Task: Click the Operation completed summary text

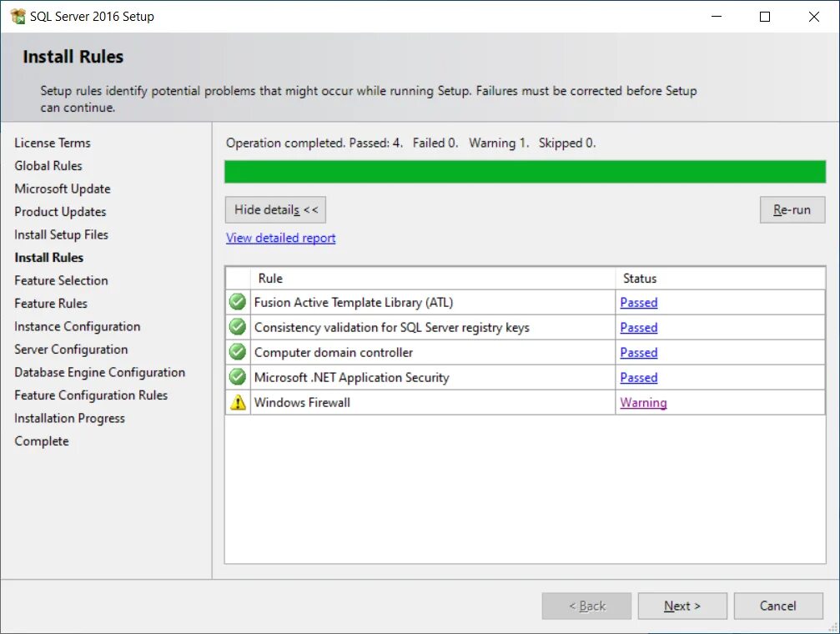Action: 411,143
